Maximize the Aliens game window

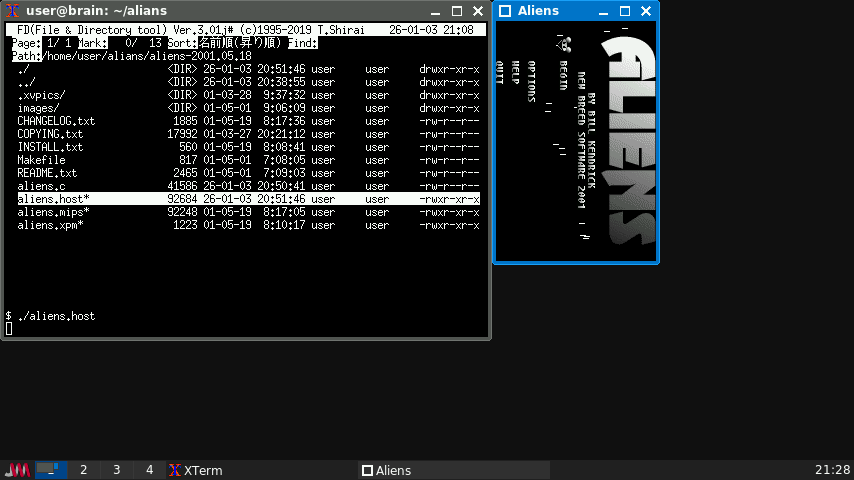click(625, 11)
